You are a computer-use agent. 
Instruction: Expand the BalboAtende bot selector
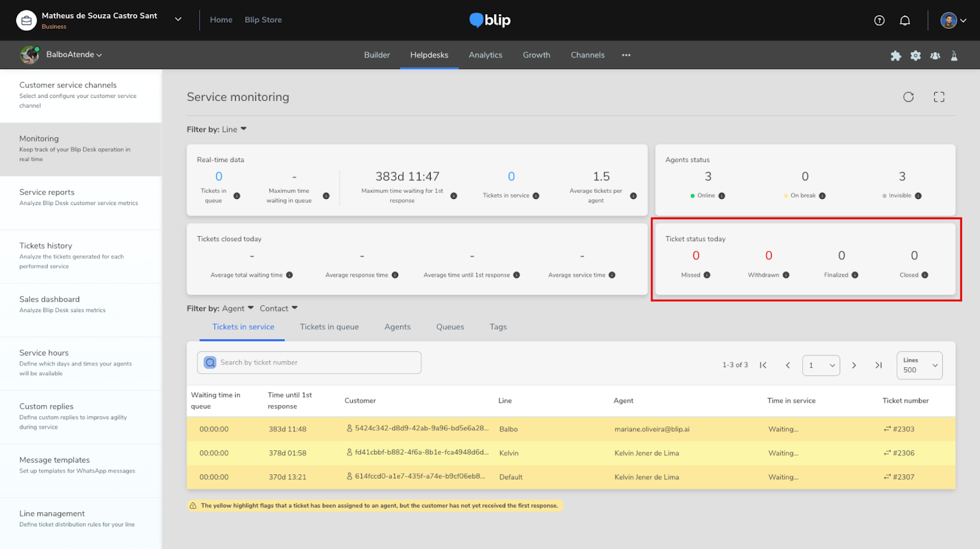click(x=73, y=54)
